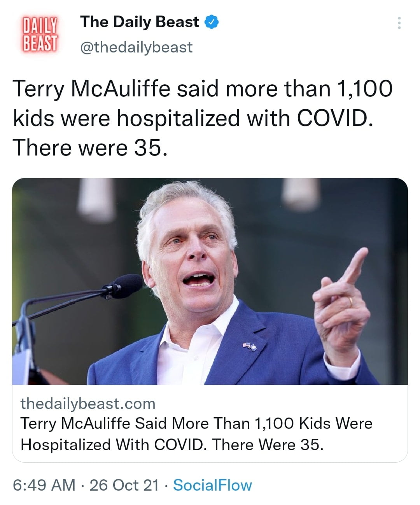The image size is (420, 505).
Task: Open the three-dot more options menu
Action: coord(399,23)
